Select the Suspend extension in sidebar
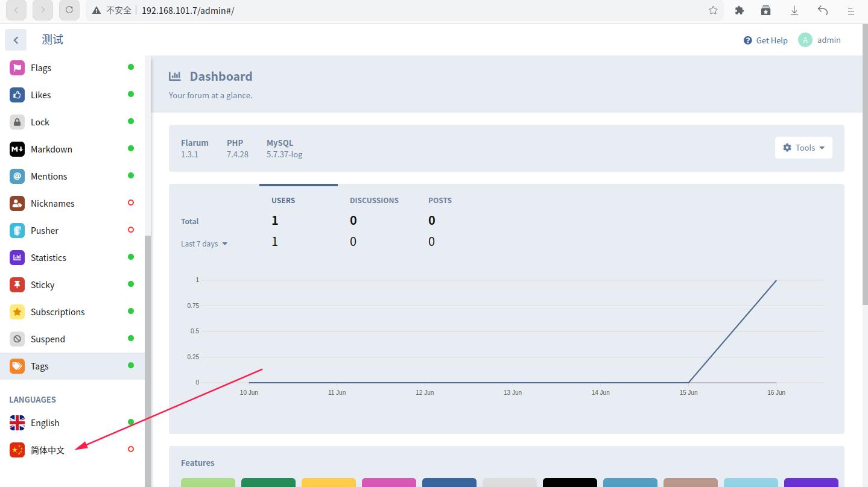The image size is (868, 487). (x=48, y=339)
